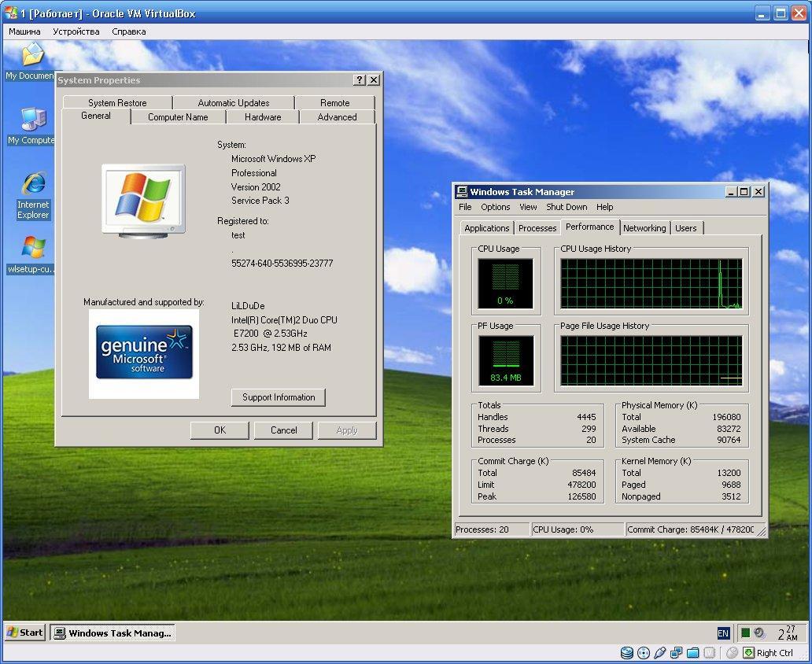The height and width of the screenshot is (664, 812).
Task: Click the volume speaker tray icon
Action: [x=759, y=633]
